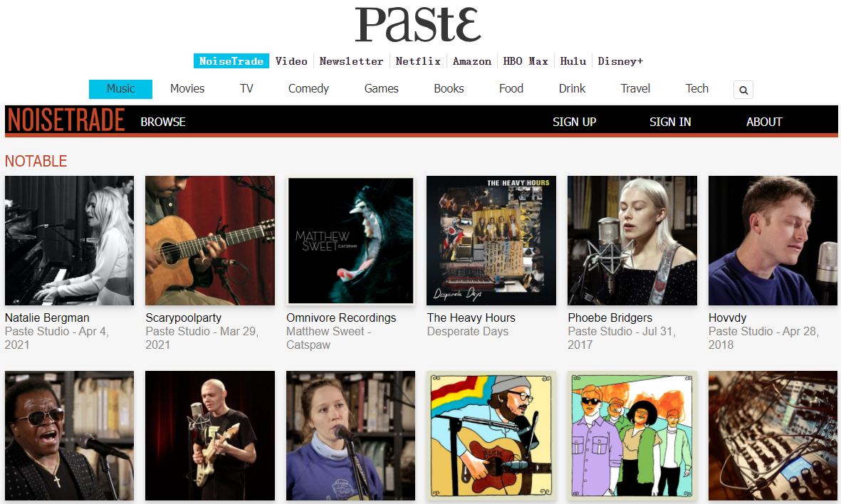Viewport: 841px width, 504px height.
Task: Click the search magnifier icon
Action: click(743, 90)
